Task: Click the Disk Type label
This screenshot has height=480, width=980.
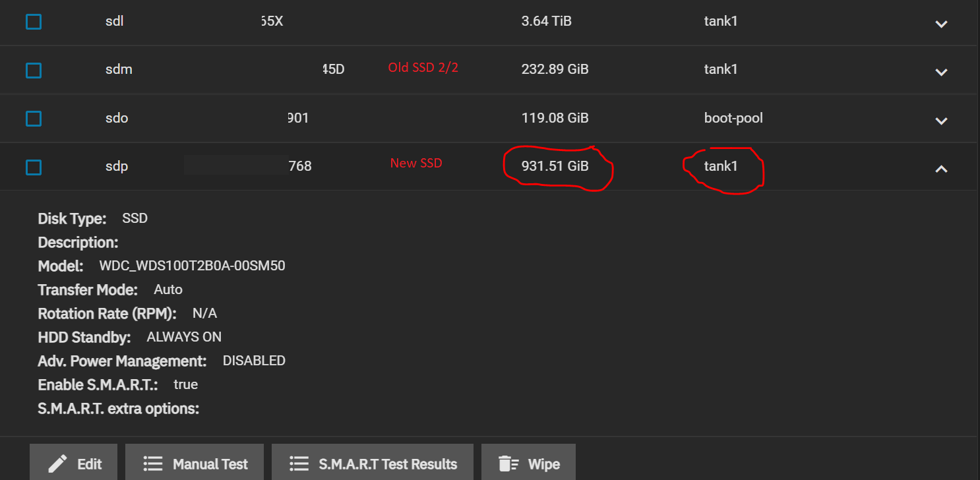Action: 72,219
